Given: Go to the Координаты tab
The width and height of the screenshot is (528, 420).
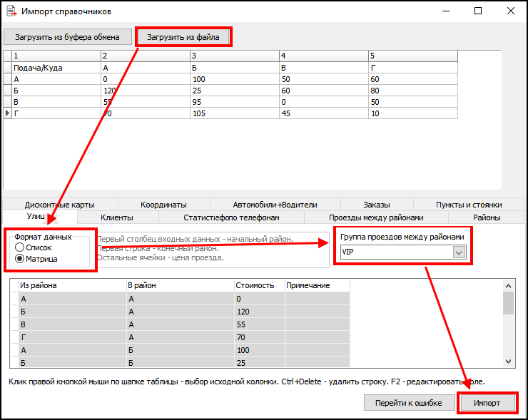Looking at the screenshot, I should [x=163, y=205].
